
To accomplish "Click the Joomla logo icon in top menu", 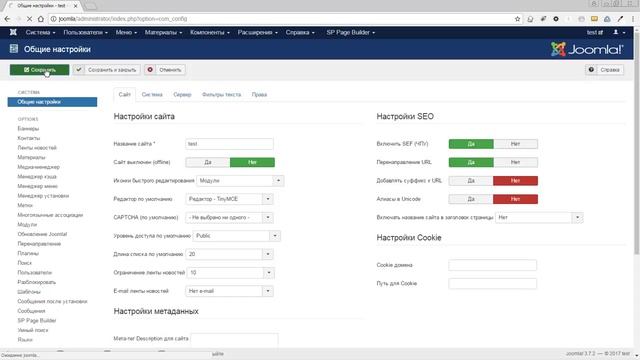I will click(x=13, y=32).
